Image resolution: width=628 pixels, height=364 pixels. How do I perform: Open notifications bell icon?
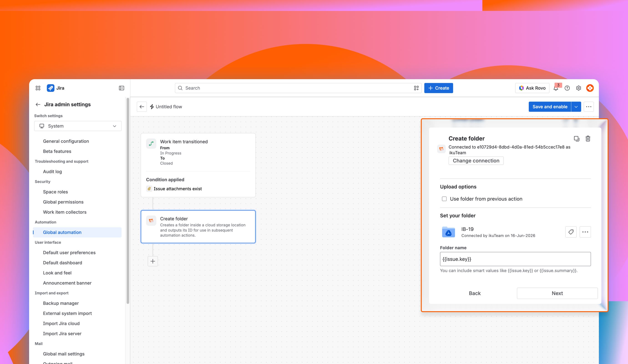click(556, 88)
